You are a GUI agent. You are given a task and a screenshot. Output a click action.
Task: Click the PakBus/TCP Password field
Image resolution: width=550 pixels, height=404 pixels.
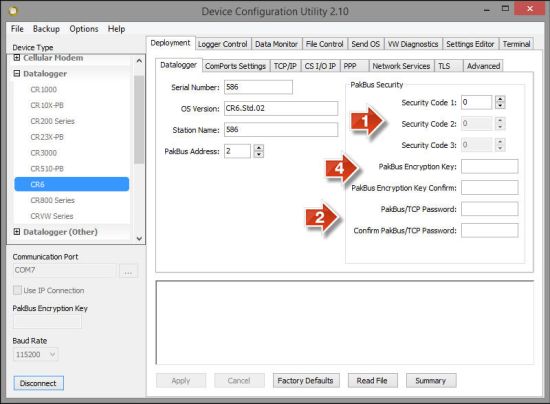pos(490,209)
